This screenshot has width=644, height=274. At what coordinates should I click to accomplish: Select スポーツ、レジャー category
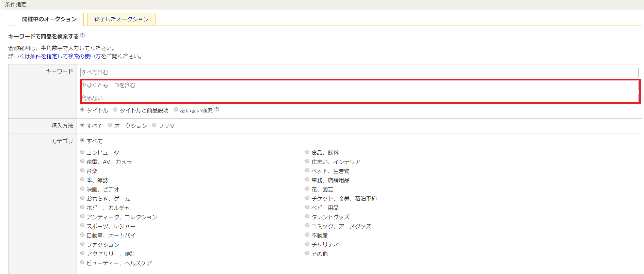coord(82,226)
